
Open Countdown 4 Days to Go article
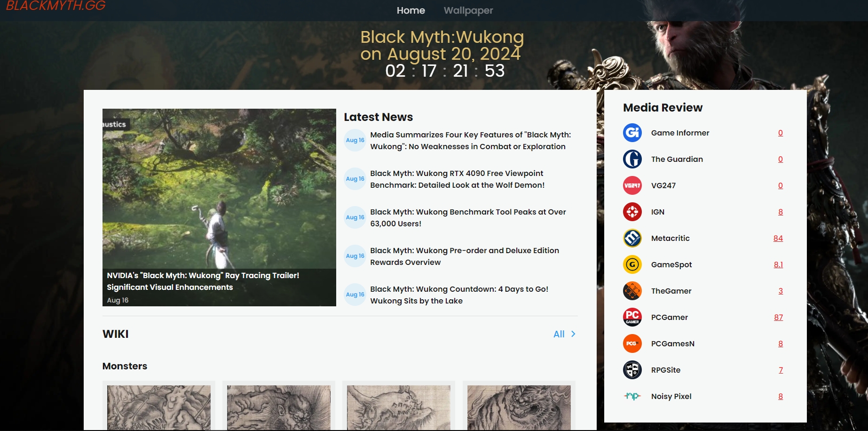(459, 295)
